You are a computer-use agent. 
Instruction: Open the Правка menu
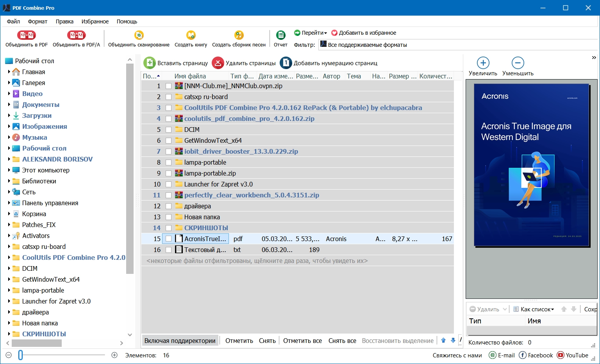pyautogui.click(x=64, y=21)
